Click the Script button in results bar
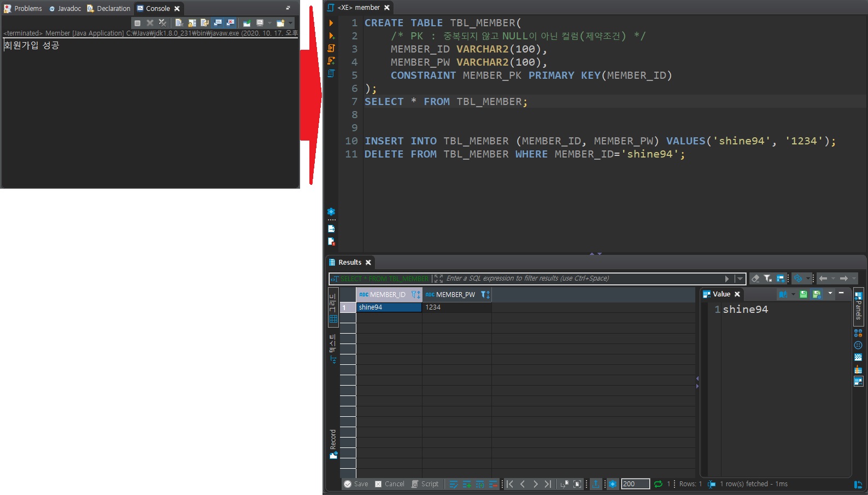The height and width of the screenshot is (495, 868). (425, 484)
